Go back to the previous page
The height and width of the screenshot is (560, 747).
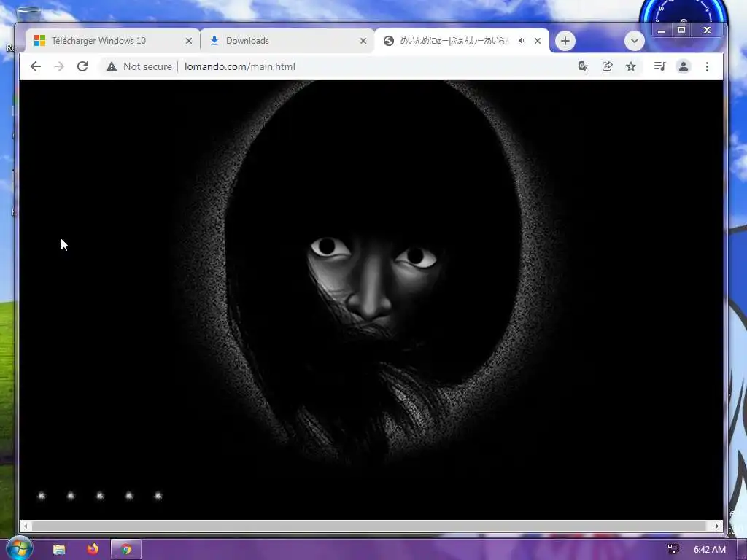36,66
